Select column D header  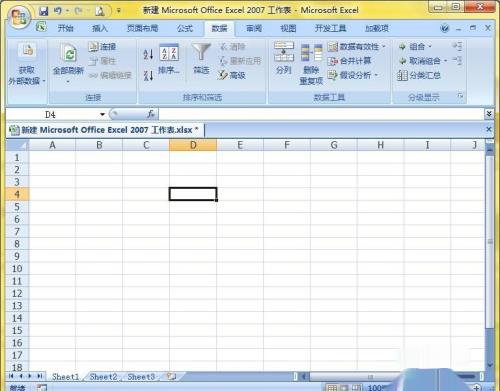coord(193,145)
